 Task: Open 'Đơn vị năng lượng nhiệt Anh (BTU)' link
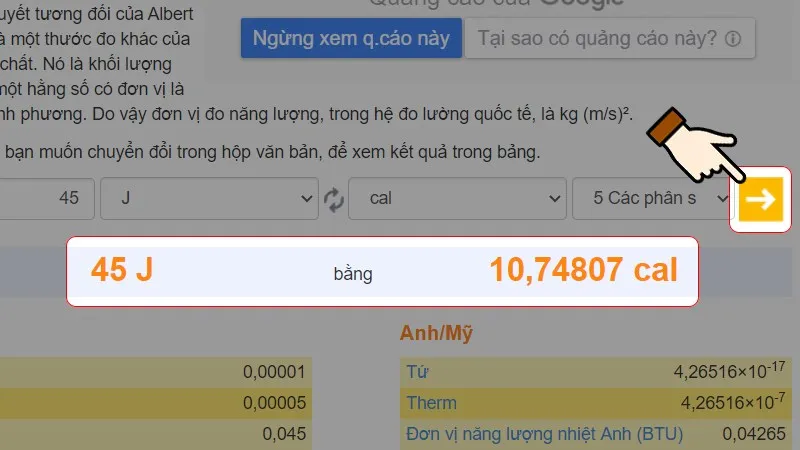tap(544, 434)
